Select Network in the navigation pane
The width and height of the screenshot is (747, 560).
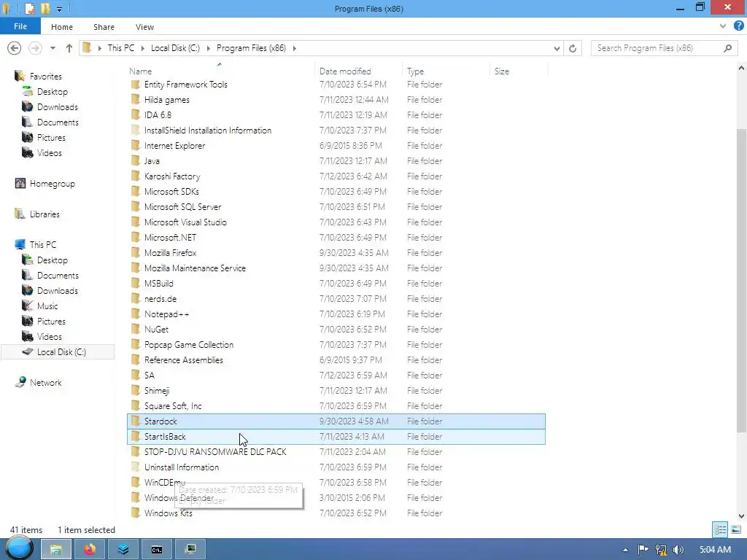tap(45, 383)
